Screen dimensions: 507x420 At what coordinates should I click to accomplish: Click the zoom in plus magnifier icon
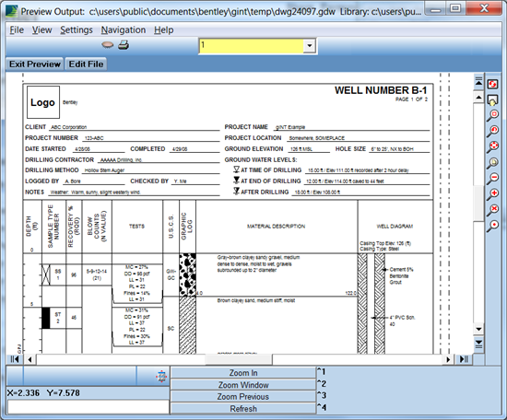click(x=493, y=194)
